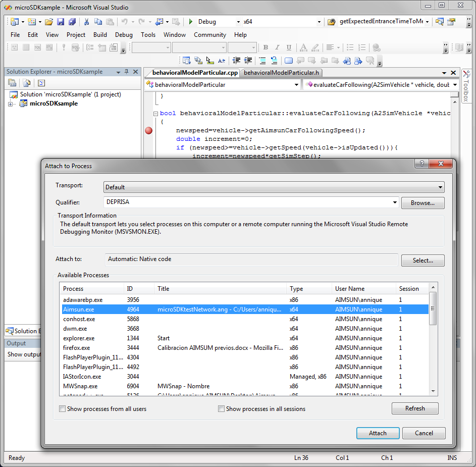Click the Save icon in toolbar

[61, 22]
